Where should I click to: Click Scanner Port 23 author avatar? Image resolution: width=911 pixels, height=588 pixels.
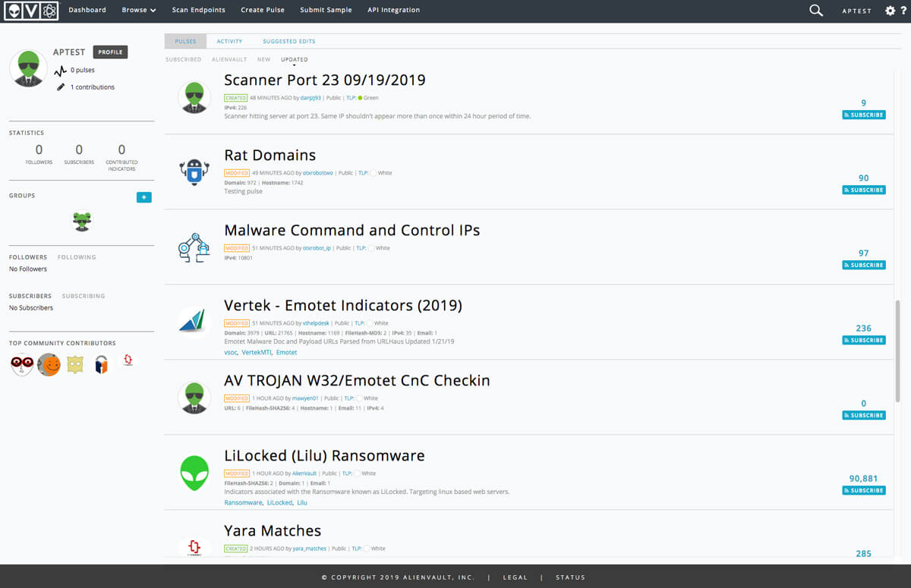click(194, 97)
